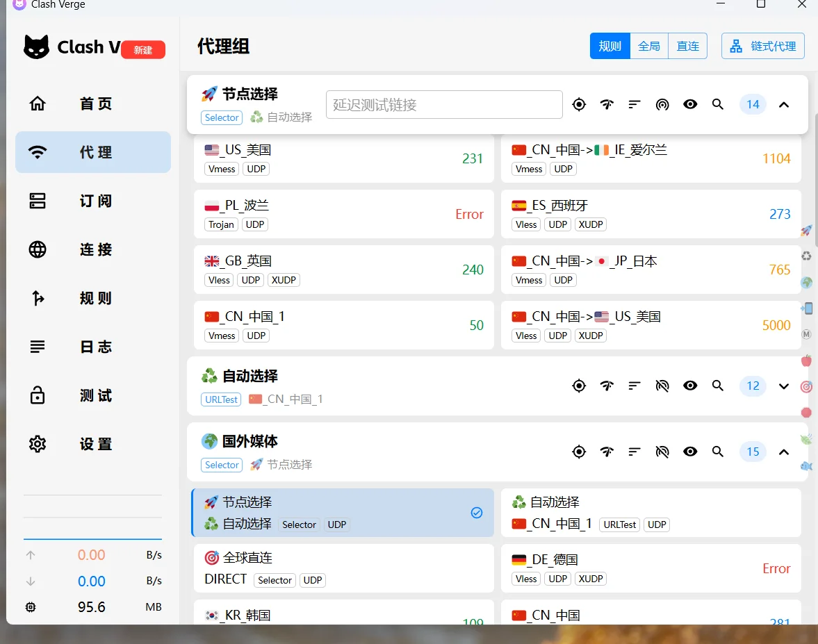Choose 全球直连 DIRECT in 国外媒体
The image size is (818, 644).
point(344,568)
